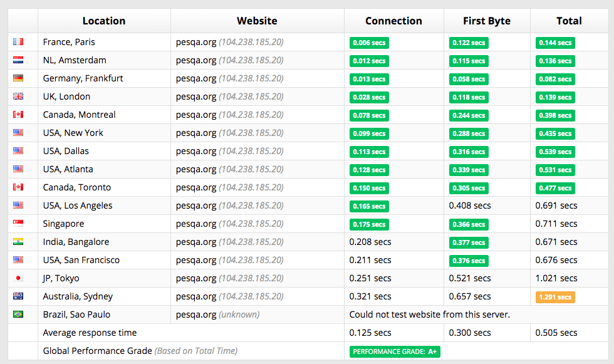Click the 0.208 secs connection for Bangalore
The width and height of the screenshot is (614, 364).
point(370,242)
